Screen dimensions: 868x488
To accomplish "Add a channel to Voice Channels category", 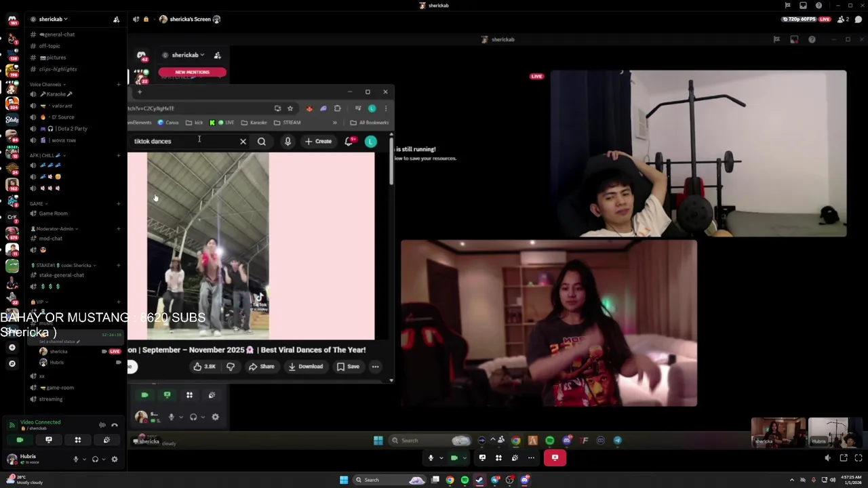I will click(x=118, y=85).
